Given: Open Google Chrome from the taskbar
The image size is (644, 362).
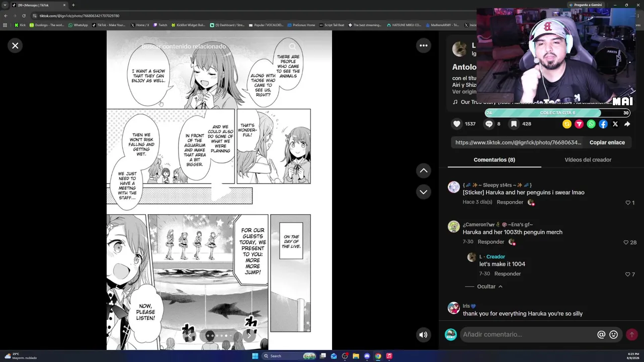Looking at the screenshot, I should (378, 356).
